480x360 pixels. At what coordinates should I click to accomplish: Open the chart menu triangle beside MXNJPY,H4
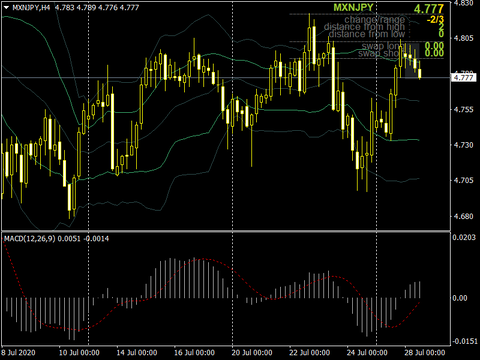coord(6,7)
